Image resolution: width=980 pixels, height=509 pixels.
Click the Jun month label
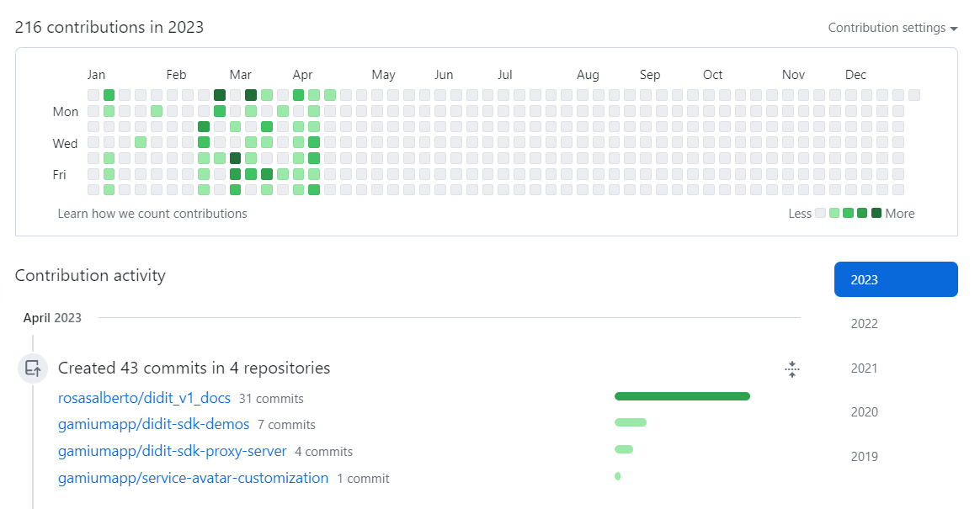click(444, 75)
